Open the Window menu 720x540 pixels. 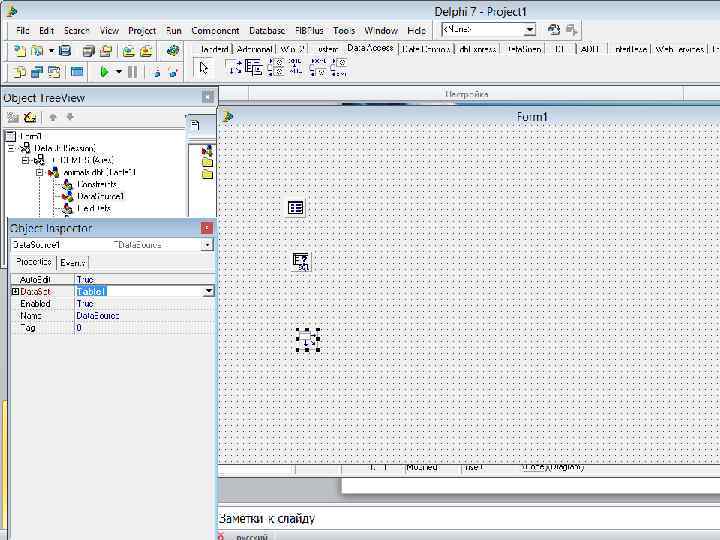tap(381, 31)
